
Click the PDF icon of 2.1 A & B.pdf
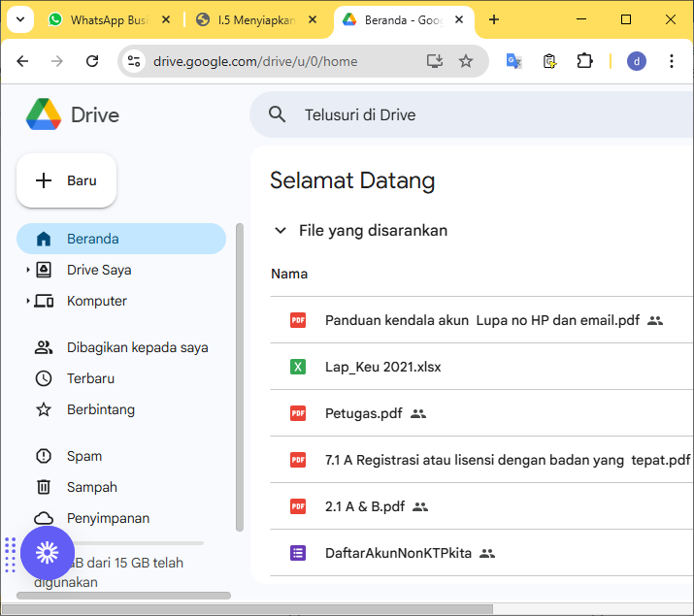tap(298, 506)
